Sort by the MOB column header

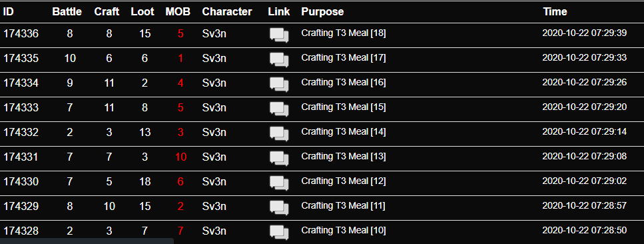(x=178, y=12)
